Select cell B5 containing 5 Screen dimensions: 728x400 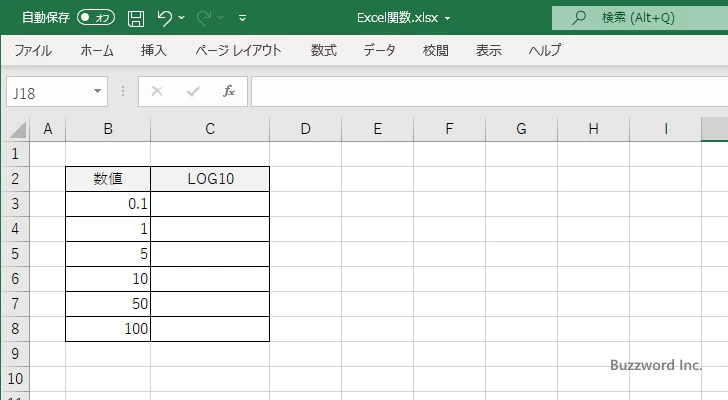pos(108,254)
